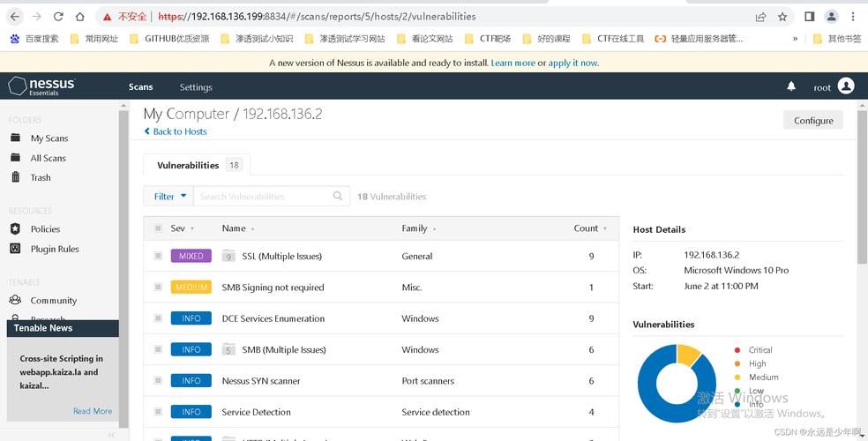This screenshot has height=441, width=868.
Task: Collapse the sidebar with double-chevron icon
Action: (111, 435)
